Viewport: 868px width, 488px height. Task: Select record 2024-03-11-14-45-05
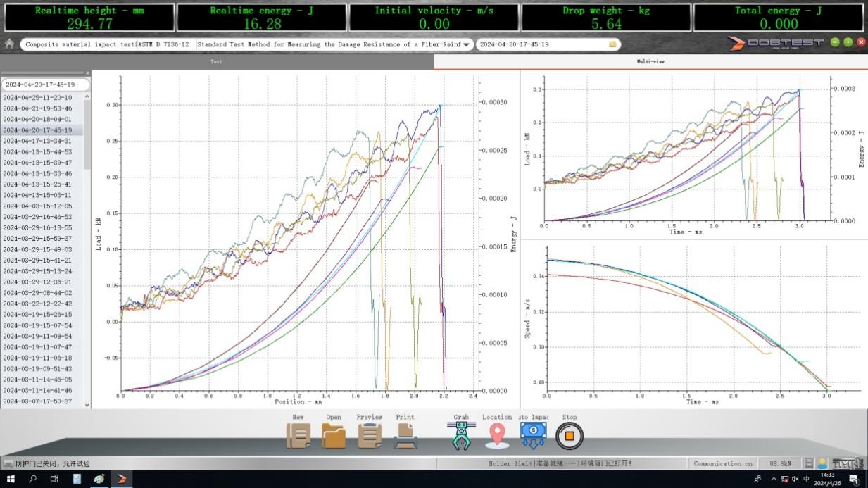click(42, 380)
